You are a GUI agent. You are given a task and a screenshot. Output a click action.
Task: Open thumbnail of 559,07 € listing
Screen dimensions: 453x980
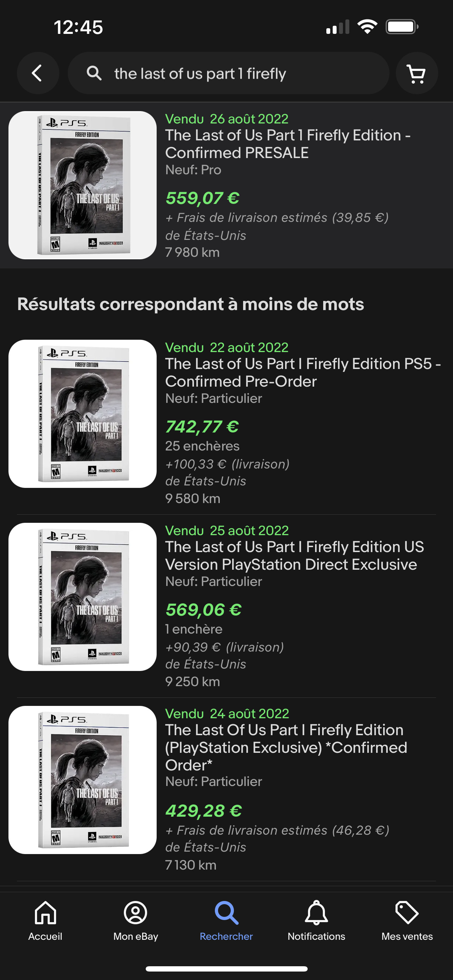[x=83, y=185]
